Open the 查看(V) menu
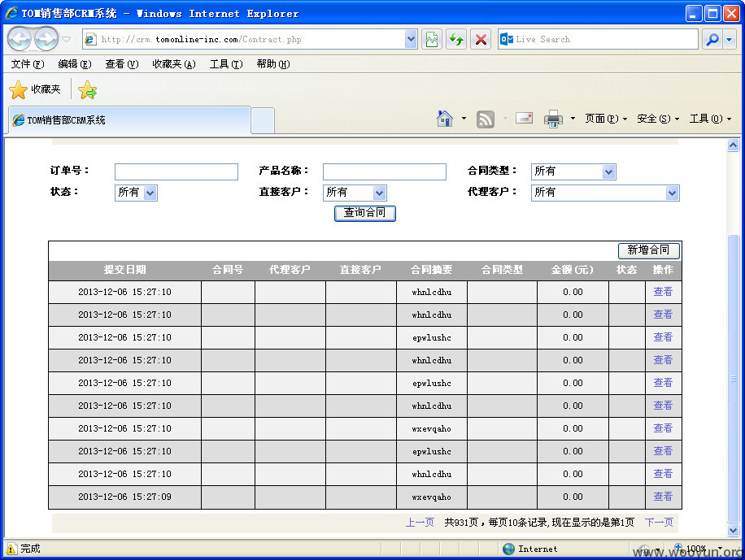The image size is (745, 560). click(x=122, y=64)
